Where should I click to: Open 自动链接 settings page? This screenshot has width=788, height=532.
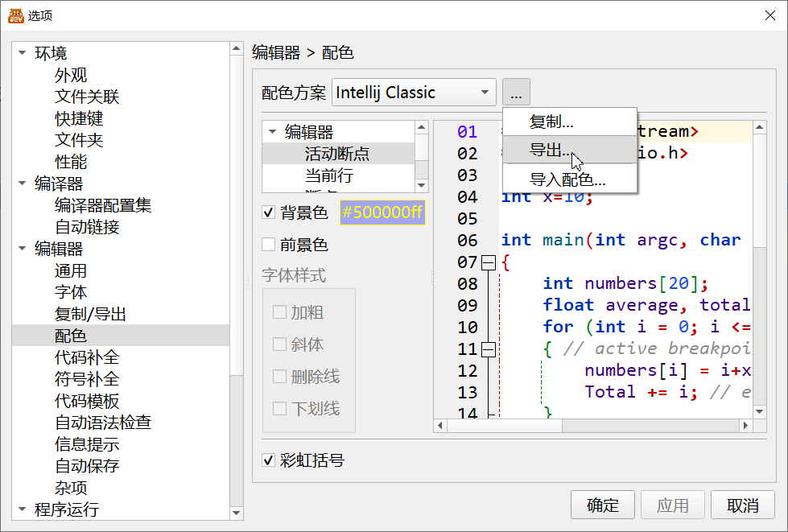pyautogui.click(x=87, y=227)
